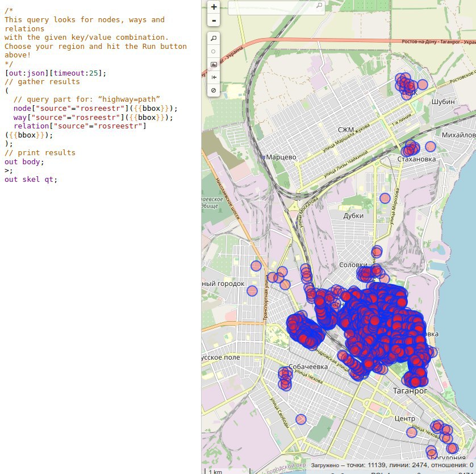Click the loaded data status text
Screen dimensions: 476x474
tap(392, 465)
